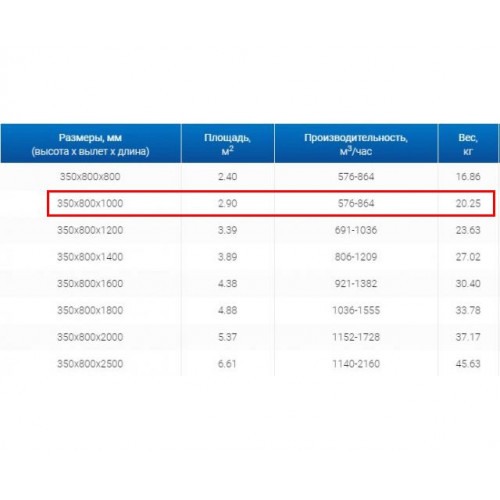Viewport: 500px width, 500px height.
Task: Click area value 2.40
Action: click(228, 177)
